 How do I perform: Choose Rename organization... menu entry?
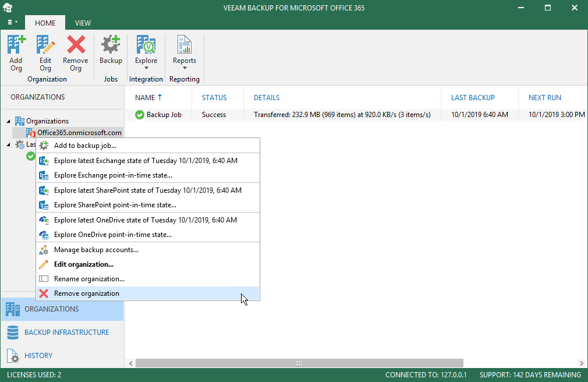(148, 279)
